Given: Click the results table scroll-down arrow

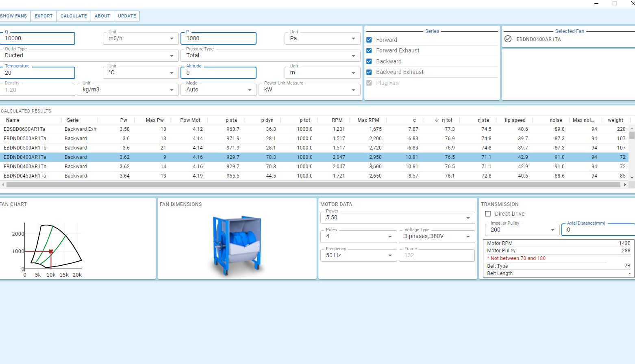Looking at the screenshot, I should (x=632, y=177).
